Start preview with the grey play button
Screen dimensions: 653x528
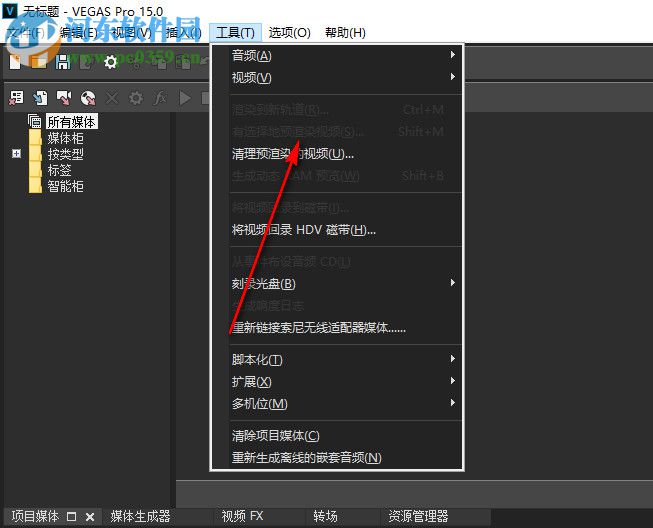click(x=184, y=98)
